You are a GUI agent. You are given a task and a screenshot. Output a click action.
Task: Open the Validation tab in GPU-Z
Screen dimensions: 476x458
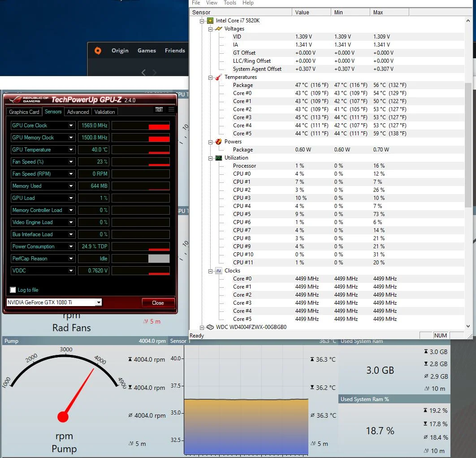pyautogui.click(x=105, y=112)
